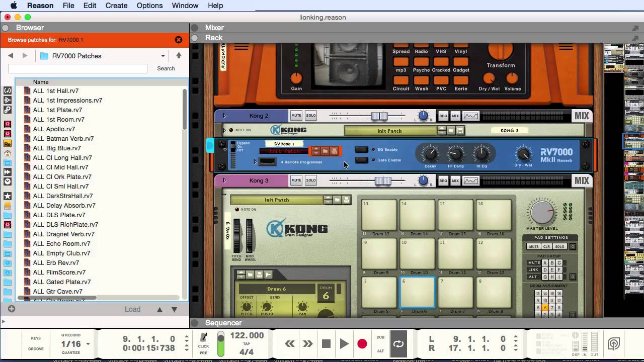This screenshot has width=644, height=362.
Task: Solo the Kong 3 mix channel
Action: point(311,180)
